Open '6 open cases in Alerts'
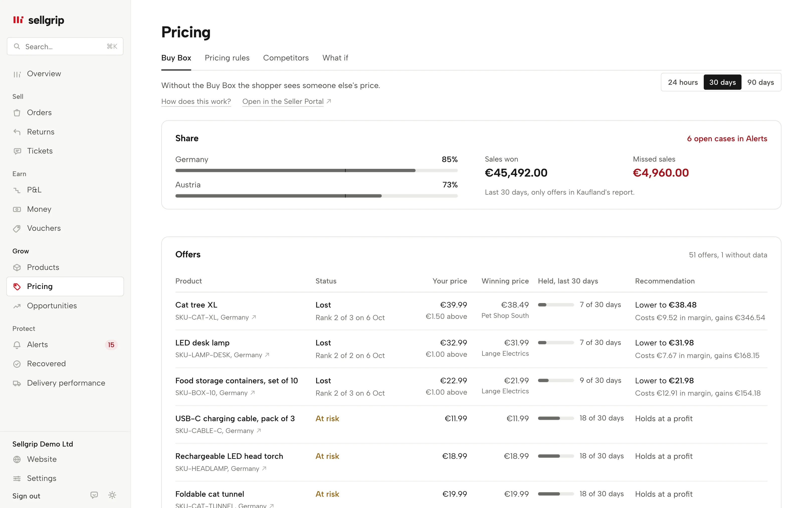Screen dimensions: 812x508 (x=727, y=139)
